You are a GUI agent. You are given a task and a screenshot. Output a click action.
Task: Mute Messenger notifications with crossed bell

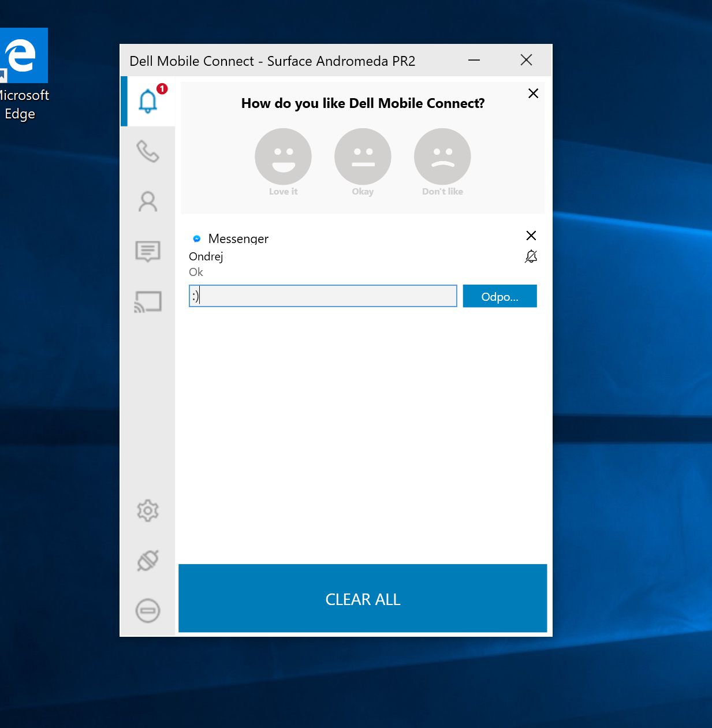point(531,256)
